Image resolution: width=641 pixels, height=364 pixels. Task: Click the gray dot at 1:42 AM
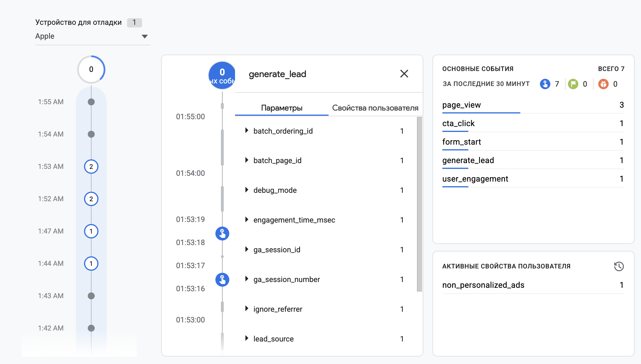tap(91, 328)
